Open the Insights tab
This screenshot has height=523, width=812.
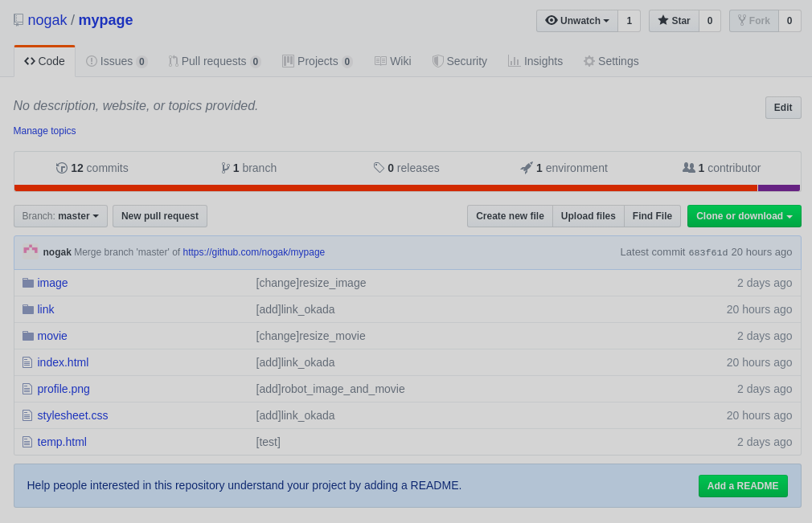(535, 61)
